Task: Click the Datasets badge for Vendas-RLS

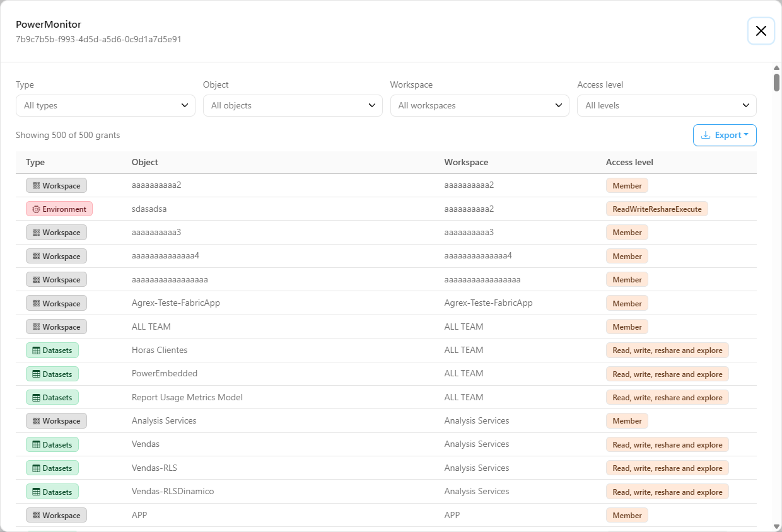Action: pyautogui.click(x=52, y=468)
